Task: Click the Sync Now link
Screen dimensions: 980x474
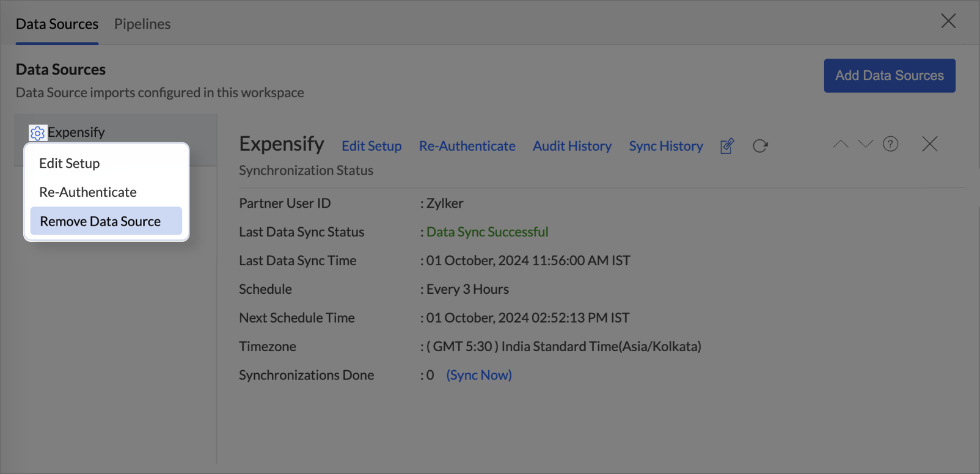Action: [x=479, y=375]
